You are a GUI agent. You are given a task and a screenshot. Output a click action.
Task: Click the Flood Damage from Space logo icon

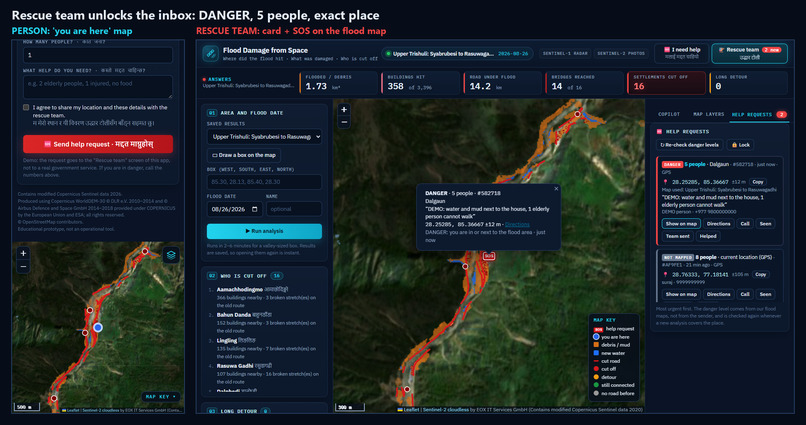(x=210, y=53)
